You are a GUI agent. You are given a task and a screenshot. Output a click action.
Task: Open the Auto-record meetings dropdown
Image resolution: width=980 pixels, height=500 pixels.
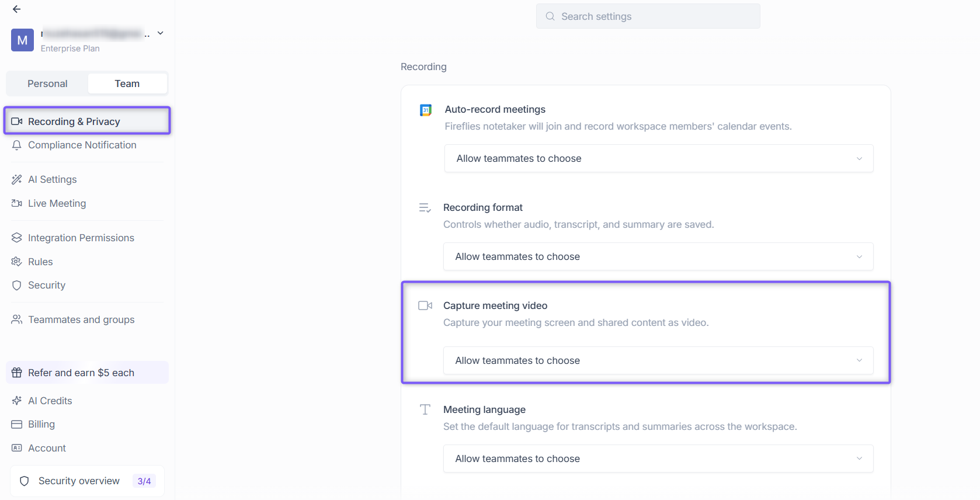tap(659, 158)
